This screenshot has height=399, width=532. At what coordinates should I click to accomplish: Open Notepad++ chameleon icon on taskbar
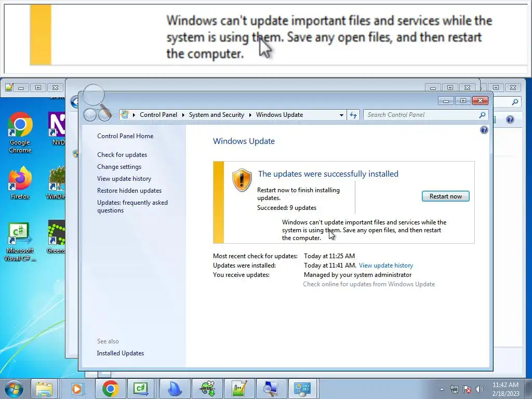pyautogui.click(x=207, y=389)
